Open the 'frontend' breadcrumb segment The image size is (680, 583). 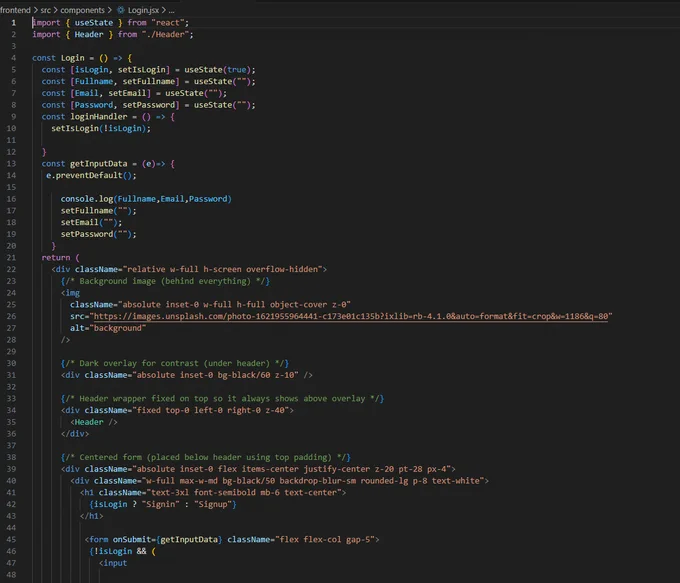[15, 10]
